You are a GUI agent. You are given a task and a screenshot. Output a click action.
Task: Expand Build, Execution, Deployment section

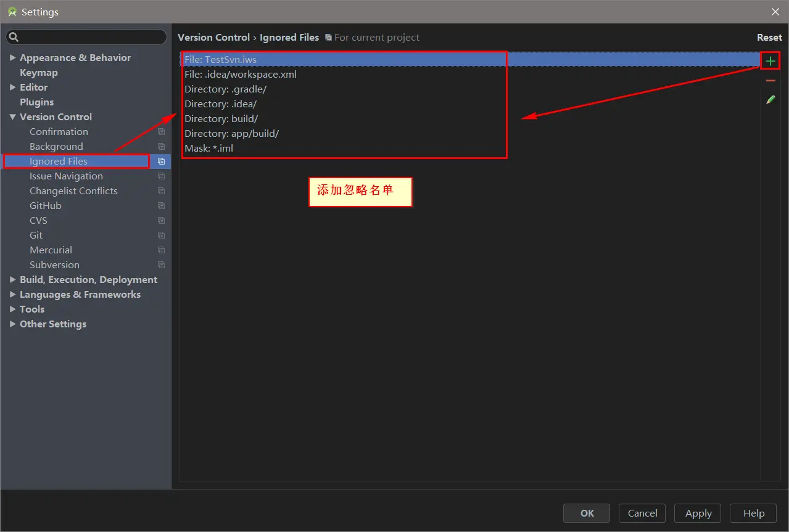tap(13, 279)
